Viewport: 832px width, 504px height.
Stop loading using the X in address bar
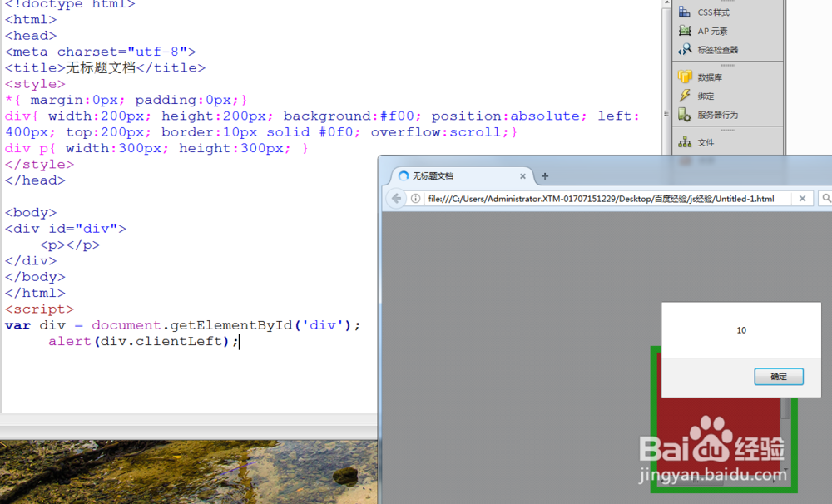[802, 199]
